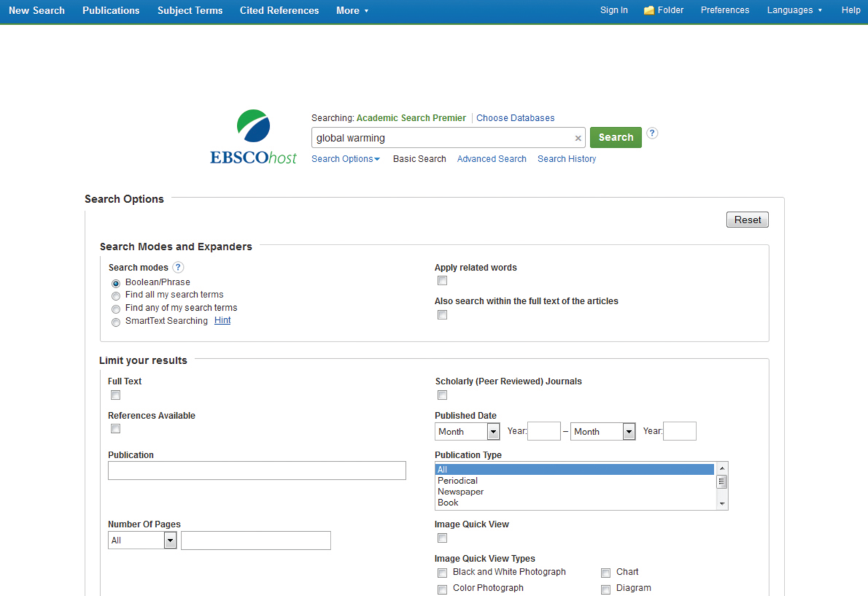Open Subject Terms in the top menu

190,11
